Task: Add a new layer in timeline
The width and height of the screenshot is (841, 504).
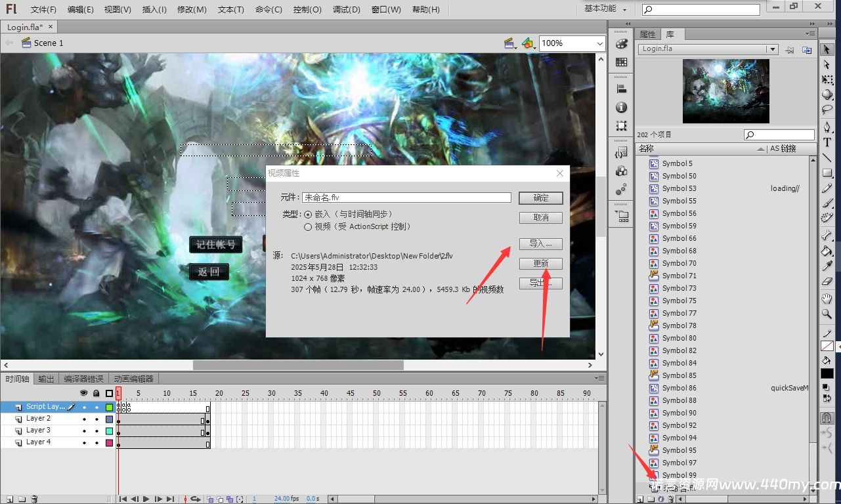Action: 9,499
